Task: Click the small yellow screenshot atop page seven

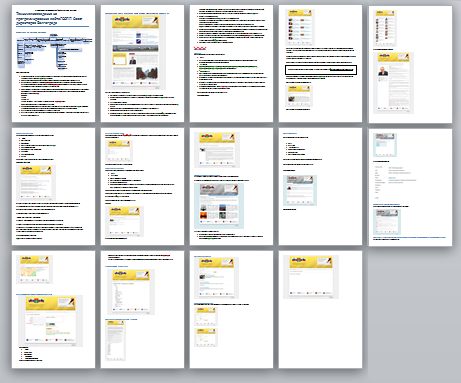Action: [119, 151]
